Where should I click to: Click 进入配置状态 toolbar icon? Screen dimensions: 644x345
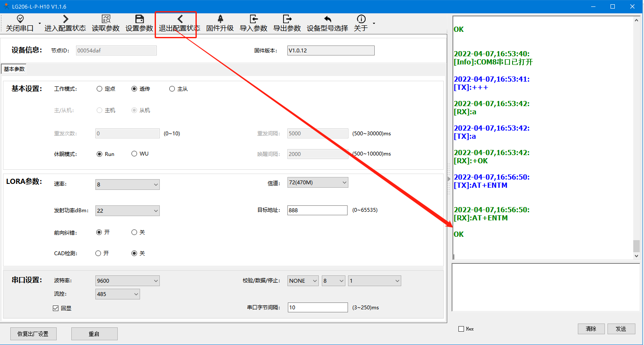point(65,19)
